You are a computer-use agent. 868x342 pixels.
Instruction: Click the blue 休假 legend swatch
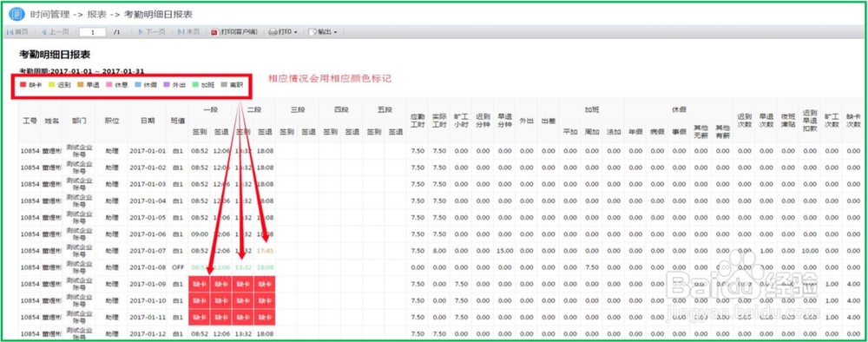[138, 85]
